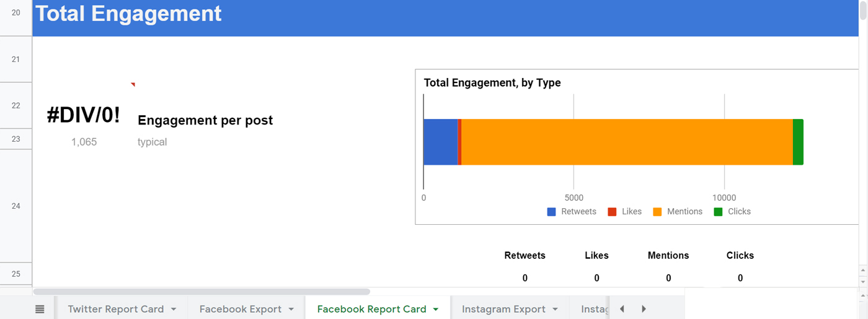This screenshot has height=319, width=868.
Task: Click blue Retweets legend swatch
Action: (551, 212)
